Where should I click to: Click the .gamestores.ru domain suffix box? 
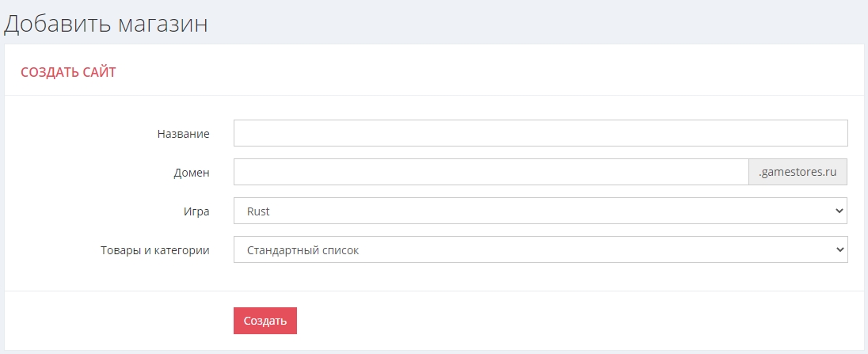click(x=798, y=172)
